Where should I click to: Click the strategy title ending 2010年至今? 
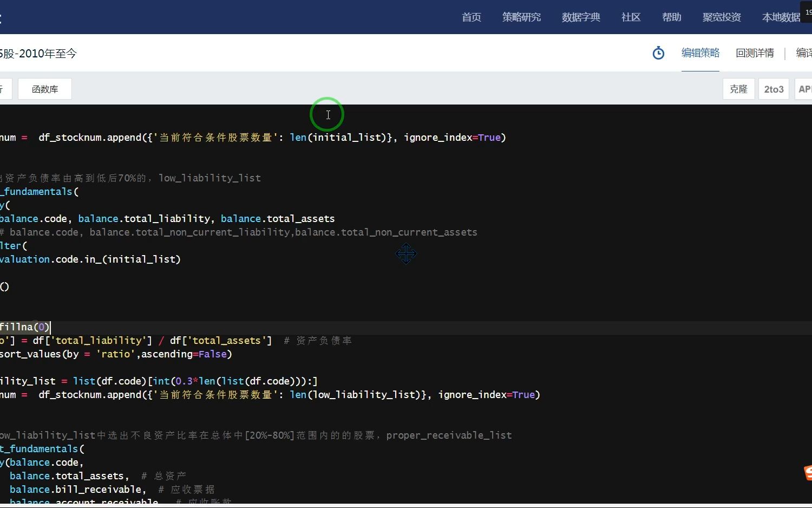38,53
